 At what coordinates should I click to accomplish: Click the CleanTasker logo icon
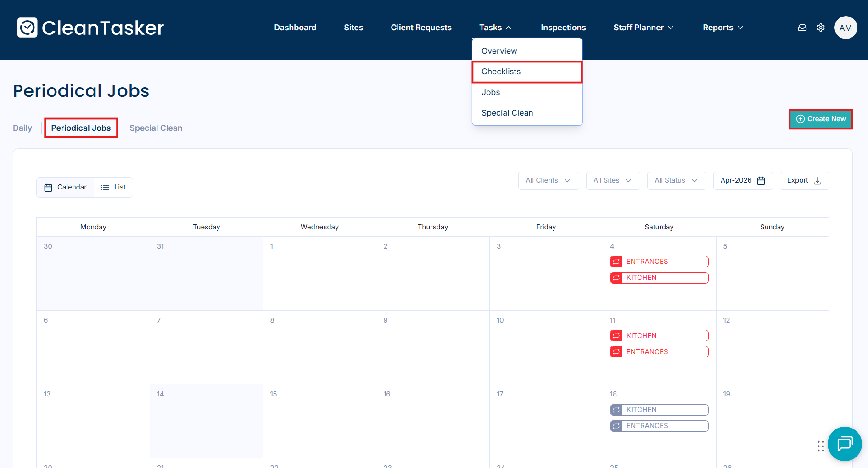coord(27,28)
